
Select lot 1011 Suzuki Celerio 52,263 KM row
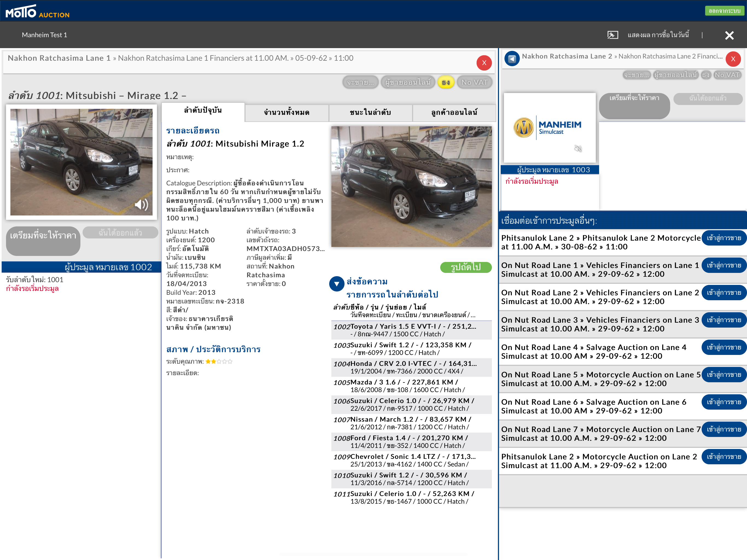(411, 497)
